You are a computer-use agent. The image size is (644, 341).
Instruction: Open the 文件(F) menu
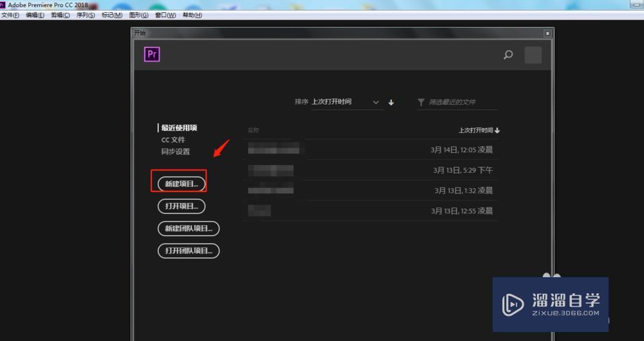10,15
